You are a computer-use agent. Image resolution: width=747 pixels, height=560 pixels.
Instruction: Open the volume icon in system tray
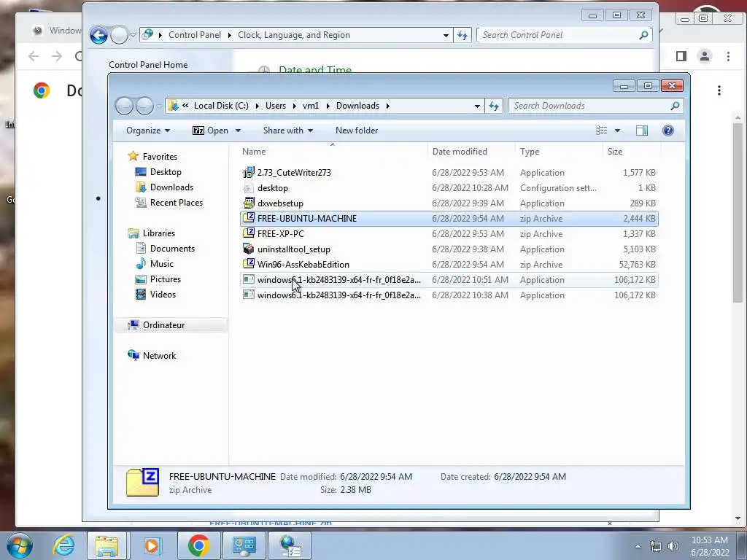point(673,546)
